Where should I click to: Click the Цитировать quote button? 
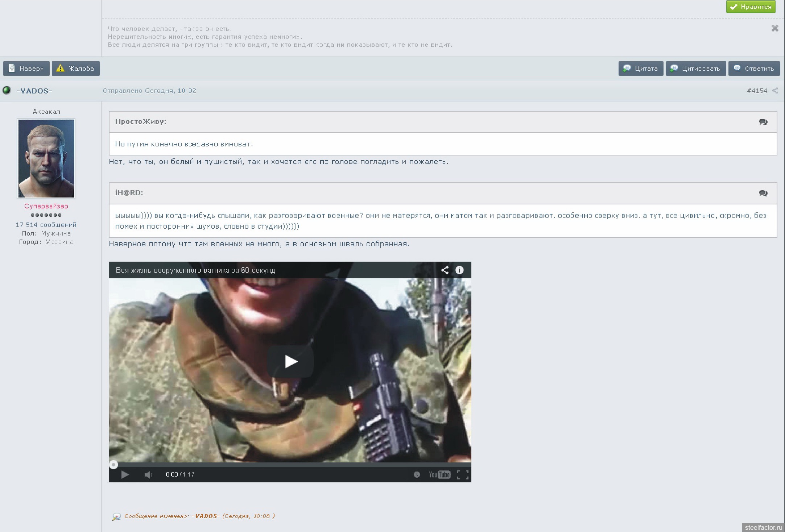tap(695, 68)
